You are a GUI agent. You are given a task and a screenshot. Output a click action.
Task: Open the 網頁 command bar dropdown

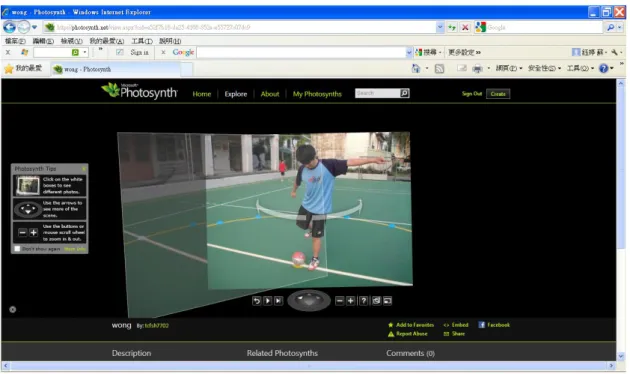[x=509, y=68]
